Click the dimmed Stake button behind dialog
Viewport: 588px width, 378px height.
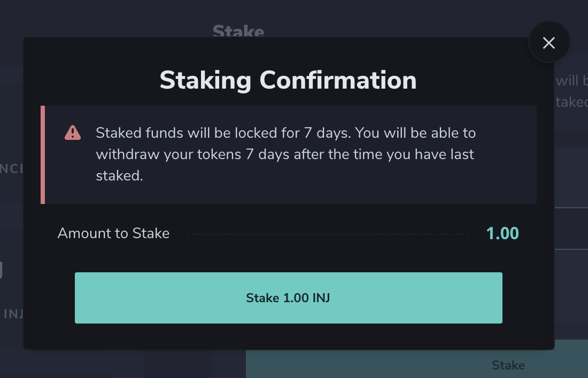coord(508,365)
